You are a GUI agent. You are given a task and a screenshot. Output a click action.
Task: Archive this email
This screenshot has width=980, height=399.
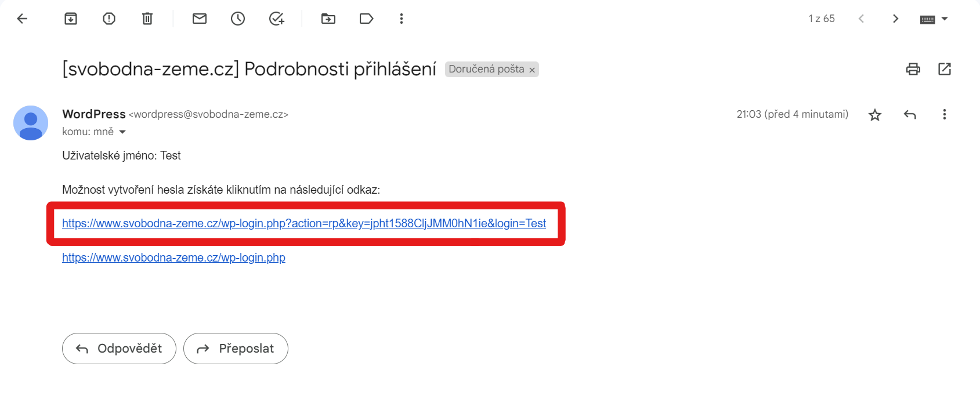[x=71, y=19]
